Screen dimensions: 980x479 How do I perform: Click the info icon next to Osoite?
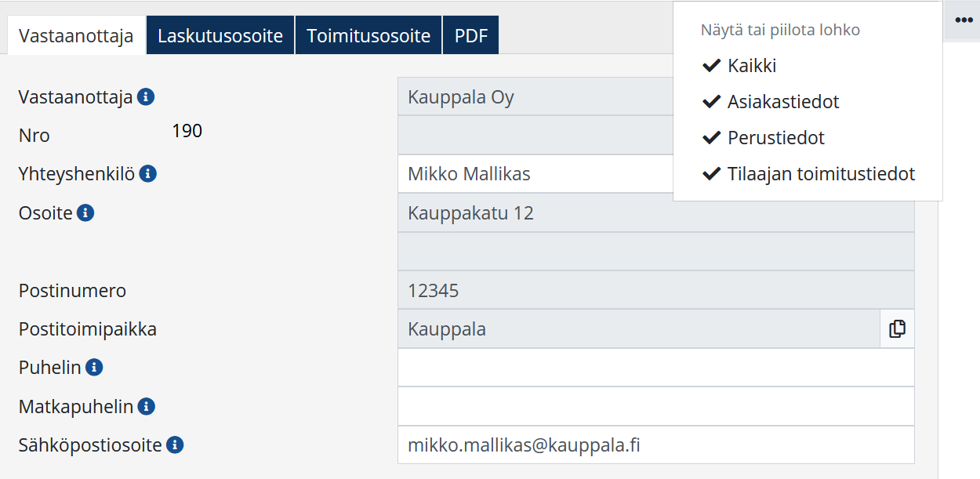(x=85, y=212)
